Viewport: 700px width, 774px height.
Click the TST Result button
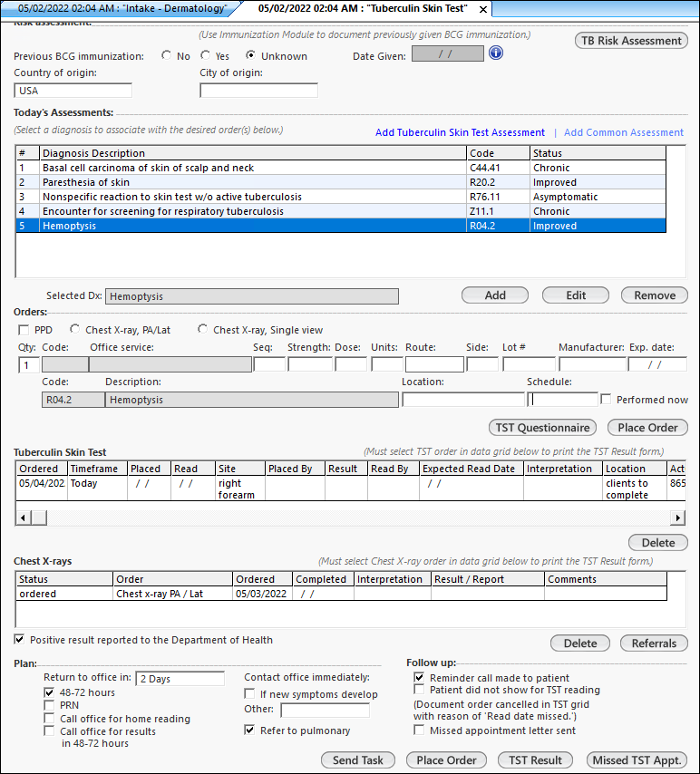click(535, 760)
